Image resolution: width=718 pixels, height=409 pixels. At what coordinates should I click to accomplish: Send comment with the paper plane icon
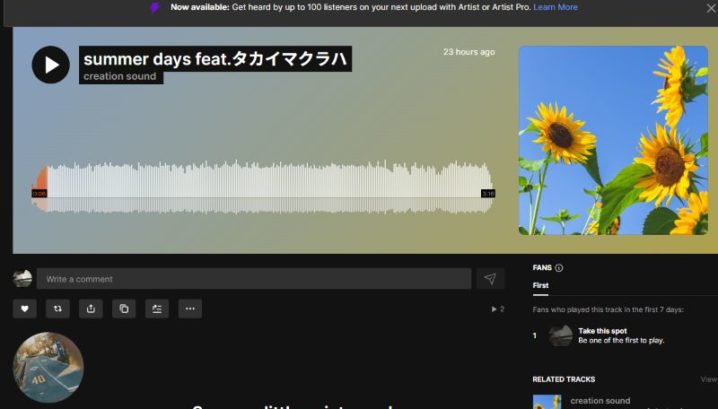(x=489, y=279)
